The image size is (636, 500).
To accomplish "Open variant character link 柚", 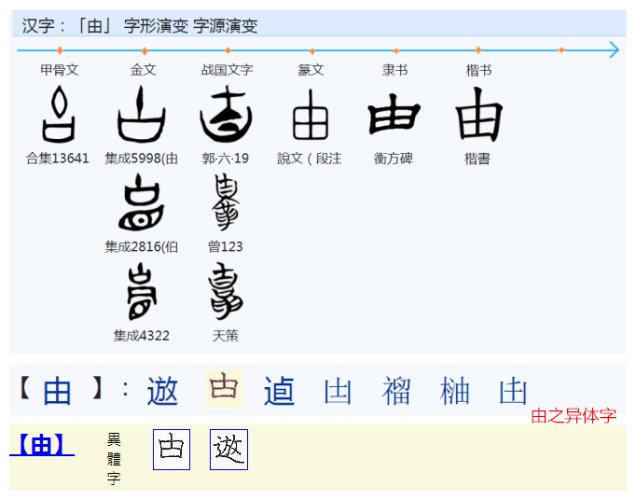I will [x=454, y=391].
